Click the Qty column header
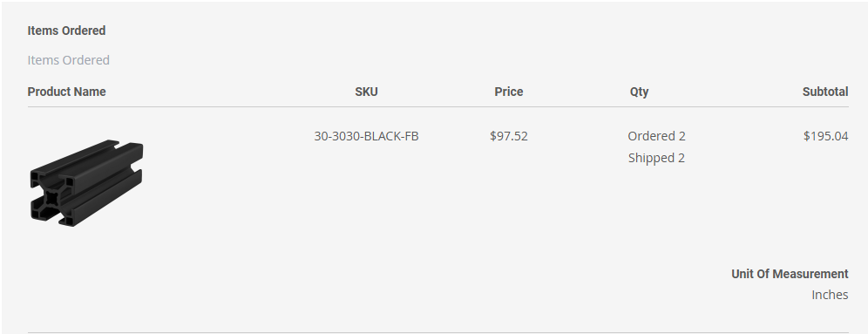868x334 pixels. point(639,92)
